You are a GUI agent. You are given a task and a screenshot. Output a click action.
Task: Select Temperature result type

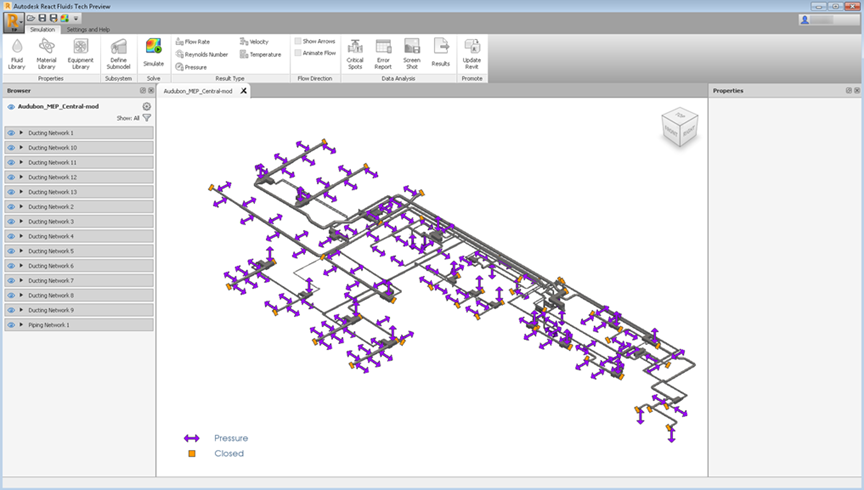[261, 54]
